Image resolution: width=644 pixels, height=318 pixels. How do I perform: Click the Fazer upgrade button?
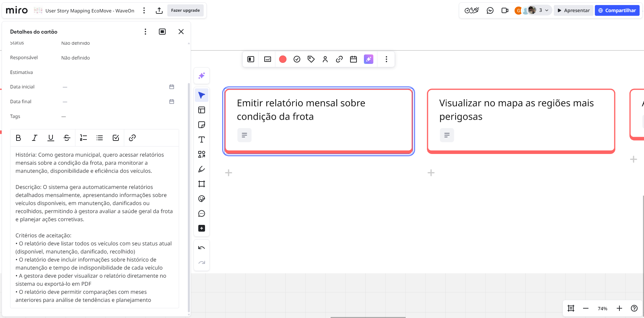185,10
